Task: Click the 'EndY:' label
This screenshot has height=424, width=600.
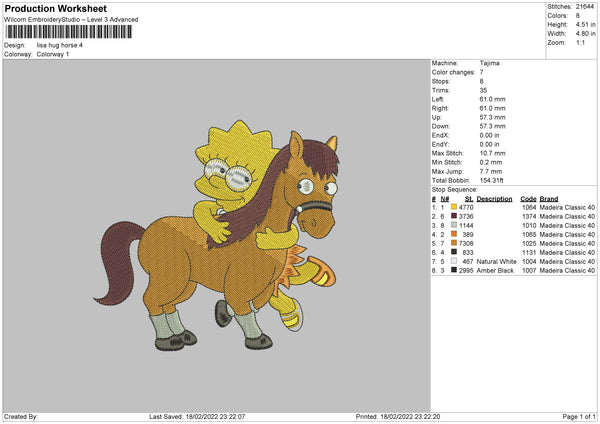Action: [x=440, y=144]
